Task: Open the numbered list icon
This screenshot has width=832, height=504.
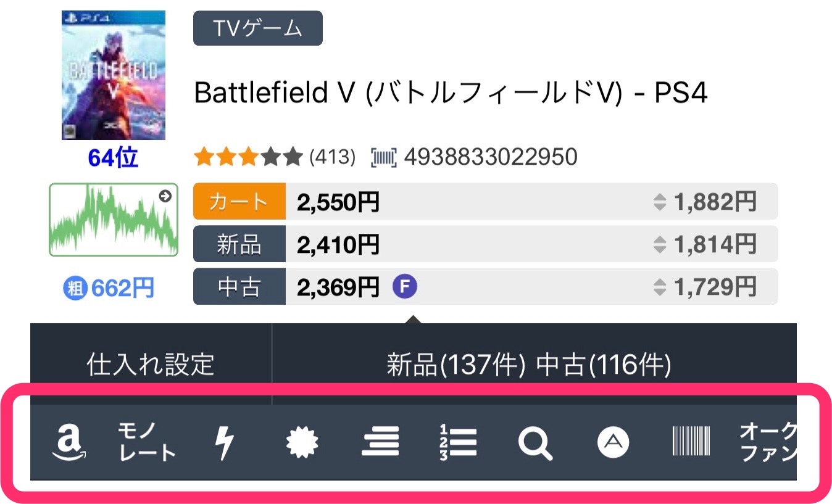Action: pos(458,442)
